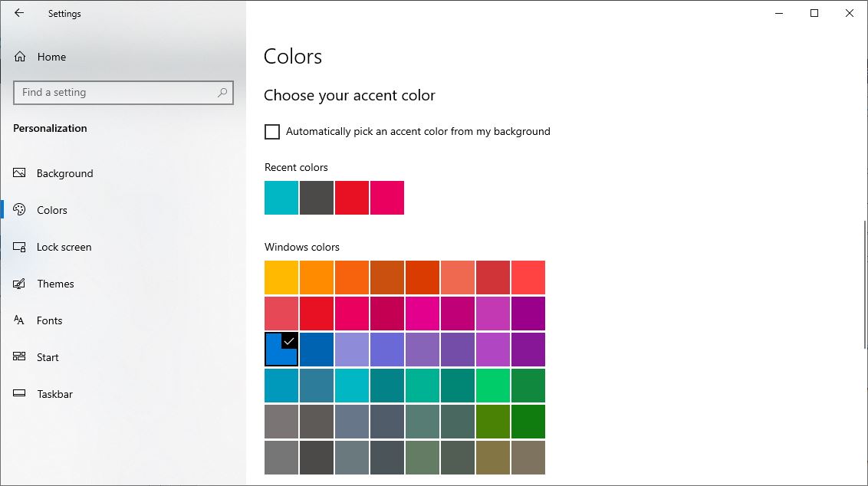Click the search magnifier icon
The image size is (868, 486).
tap(222, 93)
